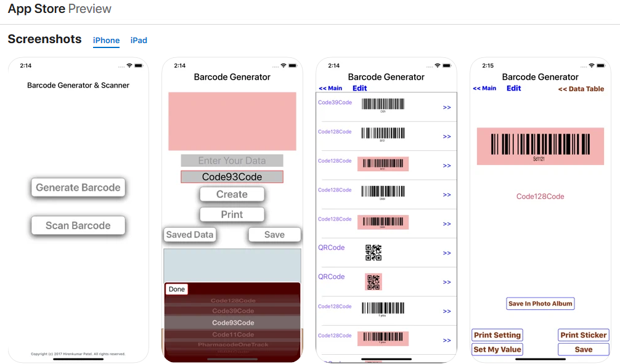The height and width of the screenshot is (364, 620).
Task: Click the Barcode Generator & Scanner title
Action: pos(78,86)
